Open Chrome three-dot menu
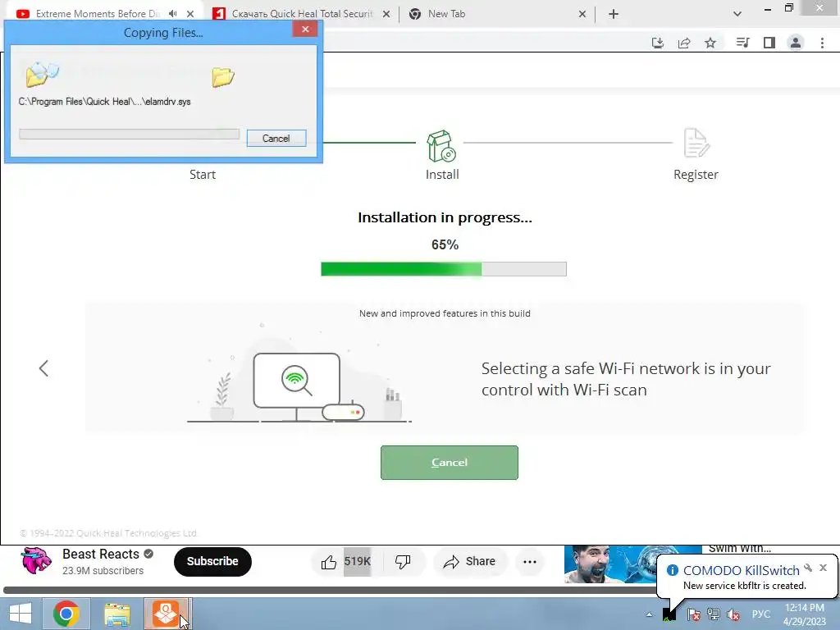 click(x=822, y=43)
